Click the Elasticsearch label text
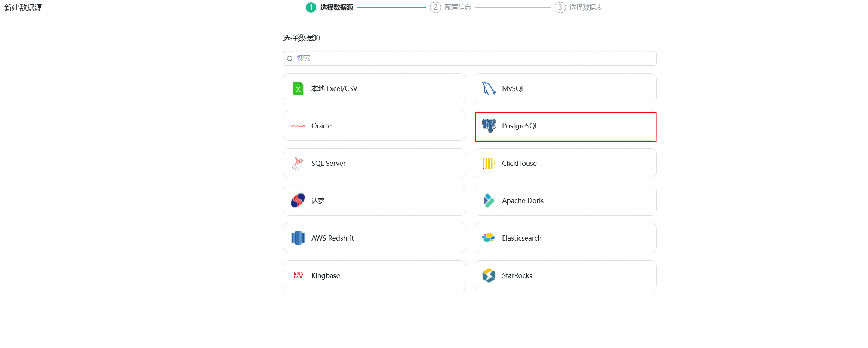 (521, 238)
